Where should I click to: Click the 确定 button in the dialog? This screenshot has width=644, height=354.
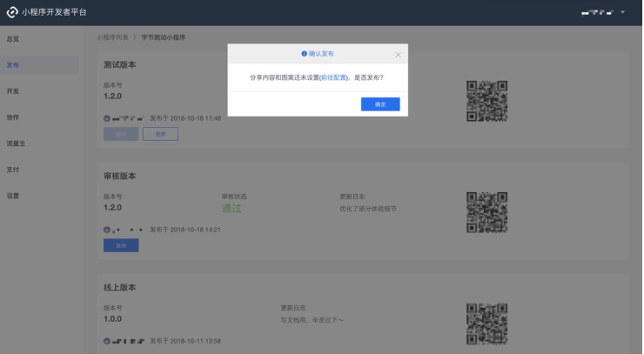tap(380, 104)
